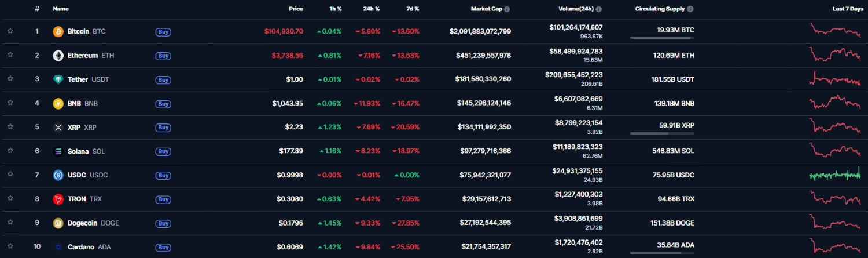This screenshot has height=258, width=868.
Task: Click the Solana logo icon
Action: point(58,151)
